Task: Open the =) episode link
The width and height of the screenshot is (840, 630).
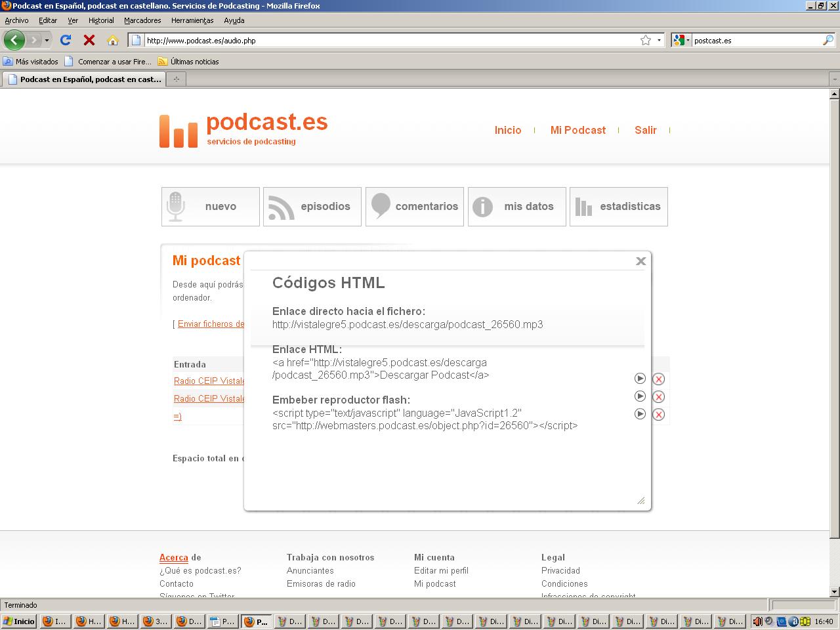Action: pos(177,416)
